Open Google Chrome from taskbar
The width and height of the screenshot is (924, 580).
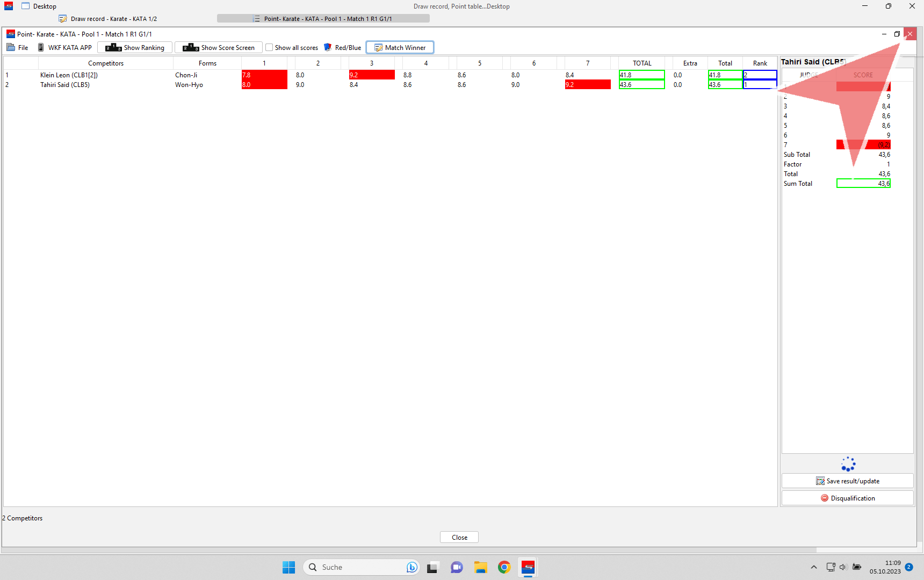point(504,567)
